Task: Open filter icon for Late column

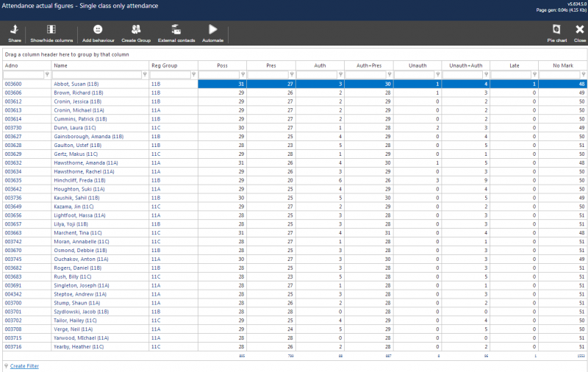Action: pyautogui.click(x=535, y=74)
